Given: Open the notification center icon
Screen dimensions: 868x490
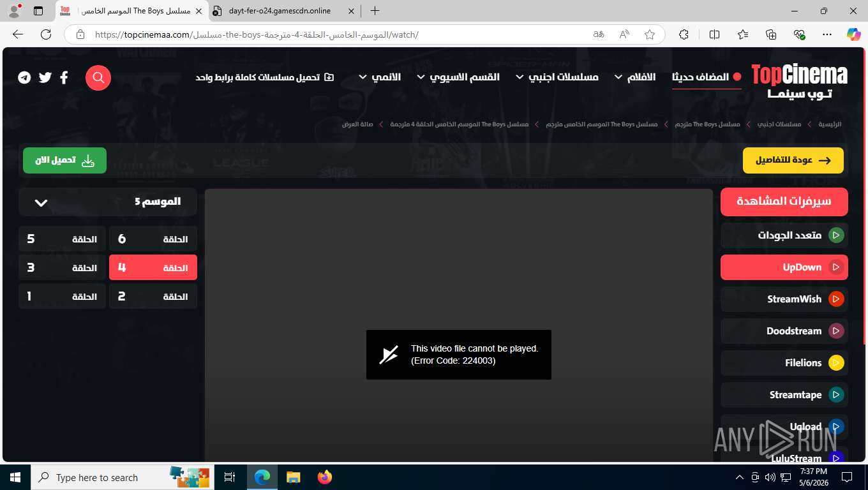Looking at the screenshot, I should click(847, 477).
